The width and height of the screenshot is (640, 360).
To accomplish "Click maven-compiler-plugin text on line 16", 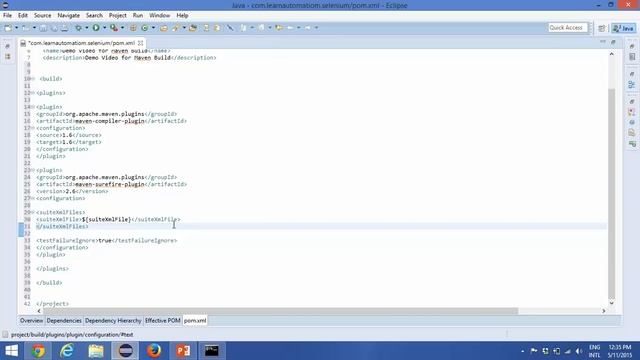I will (110, 121).
